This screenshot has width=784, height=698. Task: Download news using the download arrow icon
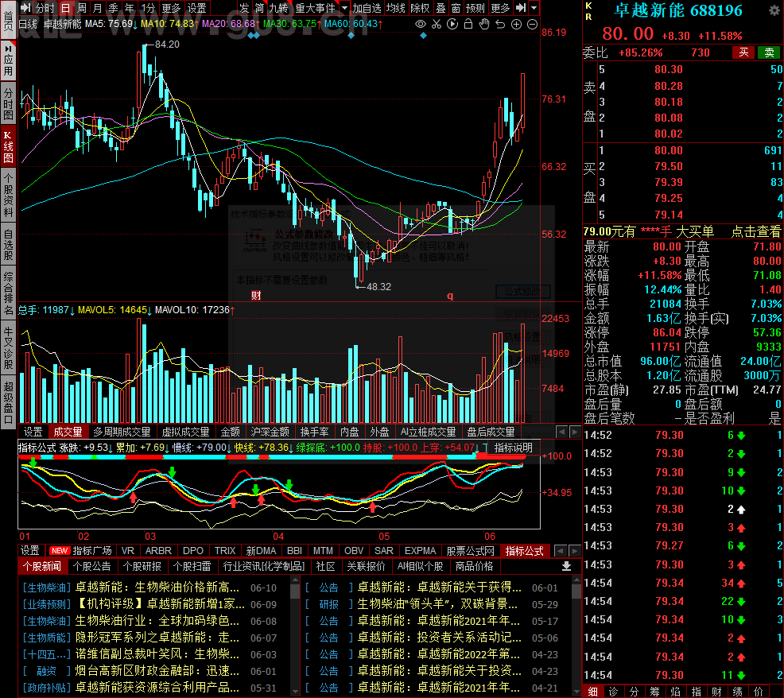tap(566, 566)
